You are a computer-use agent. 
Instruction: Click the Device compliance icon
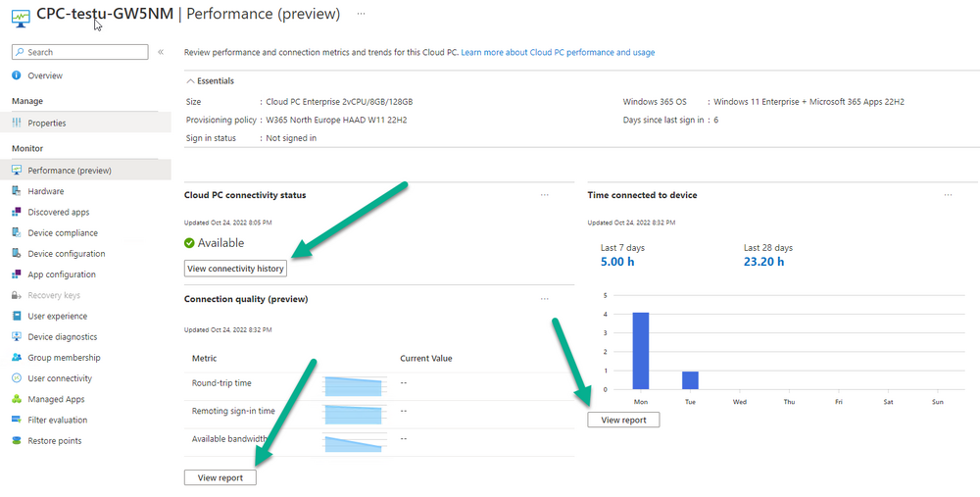coord(17,232)
